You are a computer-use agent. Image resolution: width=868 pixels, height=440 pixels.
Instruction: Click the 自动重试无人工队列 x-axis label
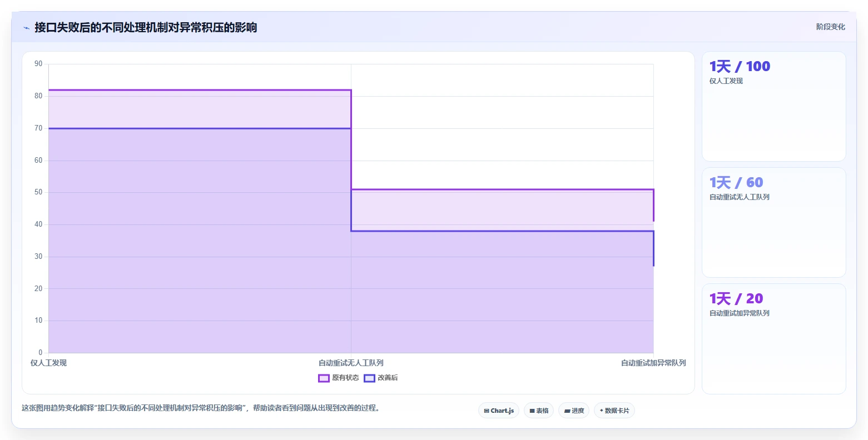pyautogui.click(x=351, y=363)
